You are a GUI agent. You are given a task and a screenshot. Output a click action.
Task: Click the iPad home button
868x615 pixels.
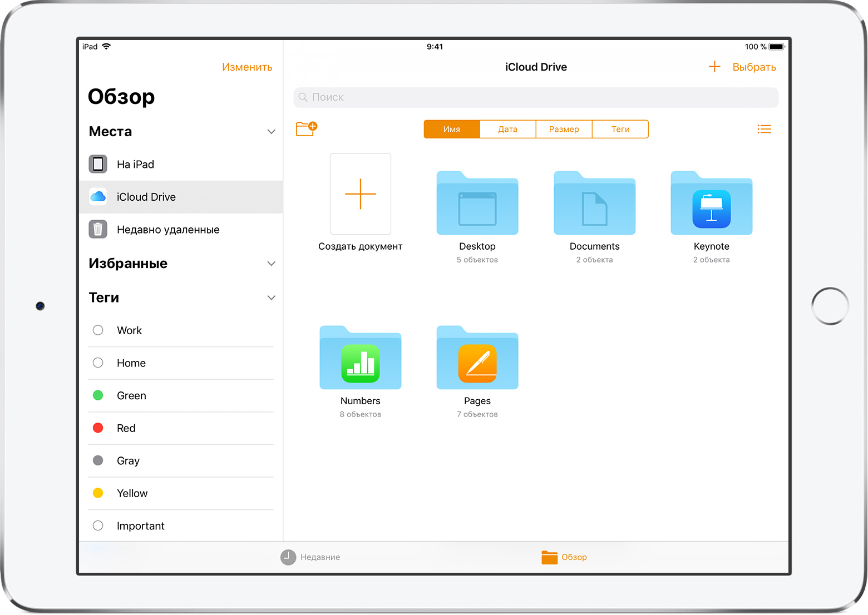tap(830, 306)
